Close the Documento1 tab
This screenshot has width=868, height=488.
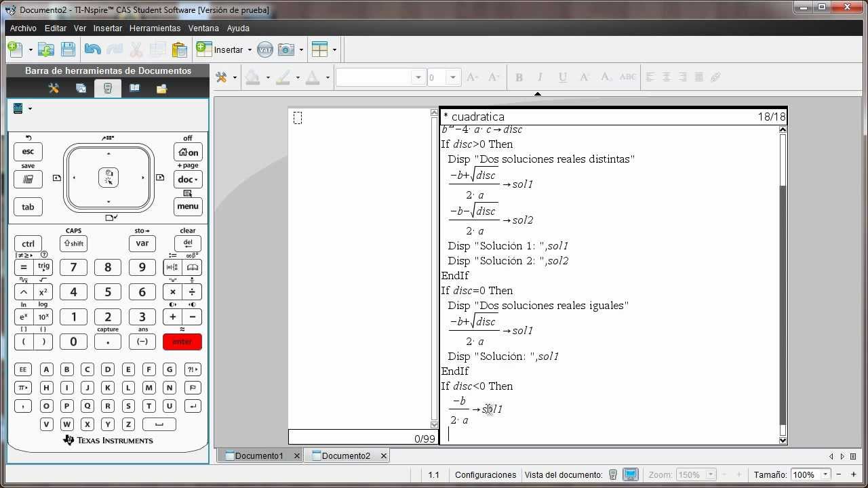click(x=296, y=455)
